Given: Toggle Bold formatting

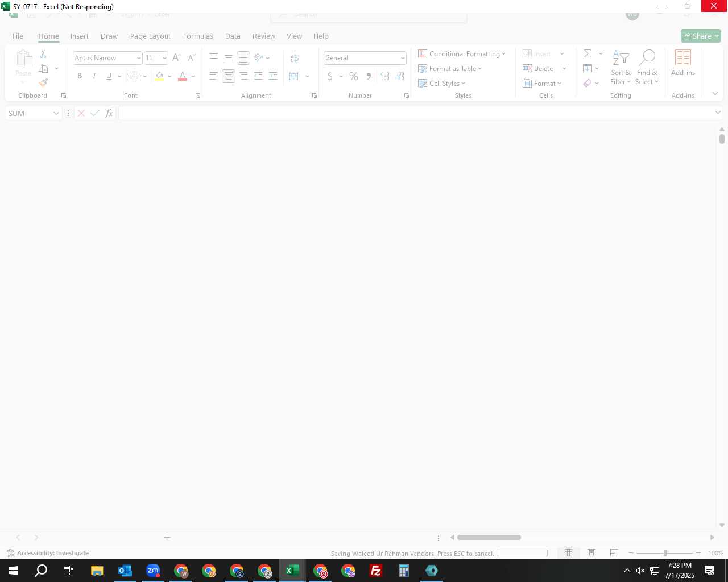Looking at the screenshot, I should click(80, 76).
